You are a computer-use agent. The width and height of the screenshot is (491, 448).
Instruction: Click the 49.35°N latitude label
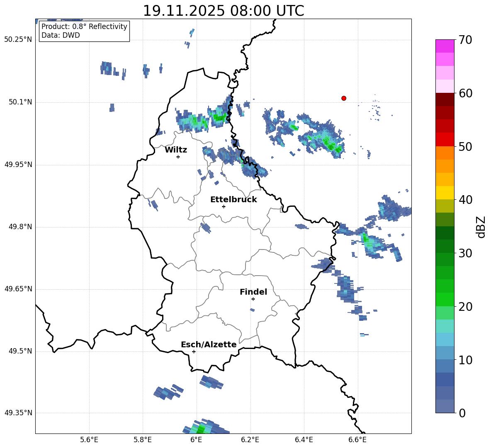tap(18, 413)
